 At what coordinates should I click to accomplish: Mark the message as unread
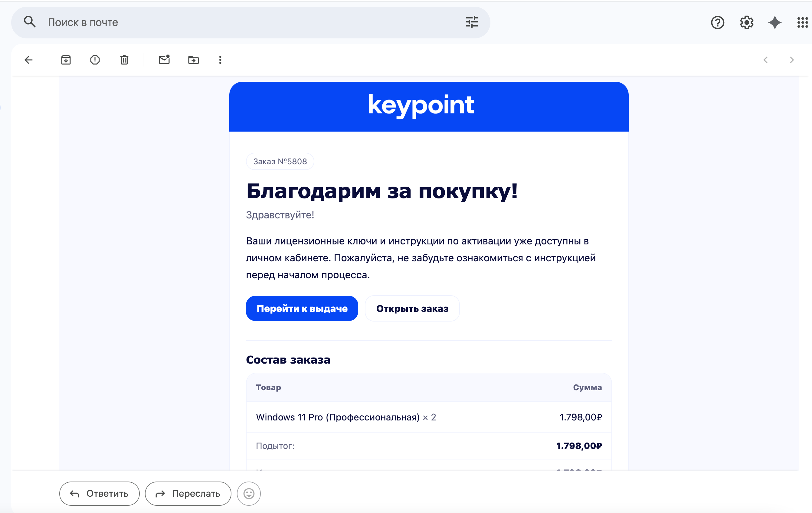tap(164, 60)
